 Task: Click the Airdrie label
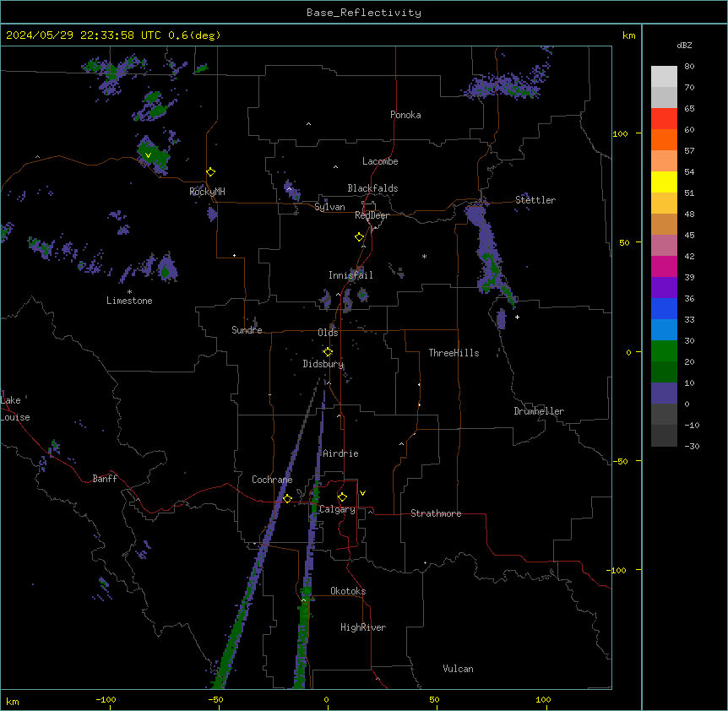340,453
